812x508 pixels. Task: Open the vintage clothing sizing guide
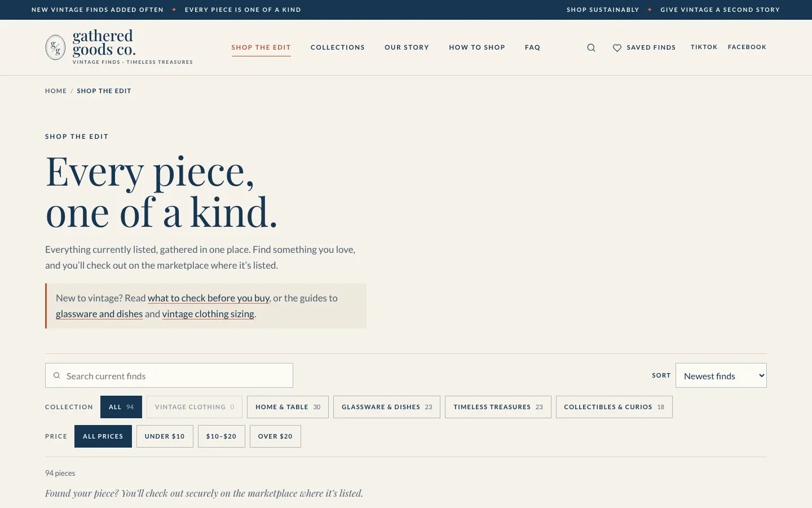tap(208, 314)
